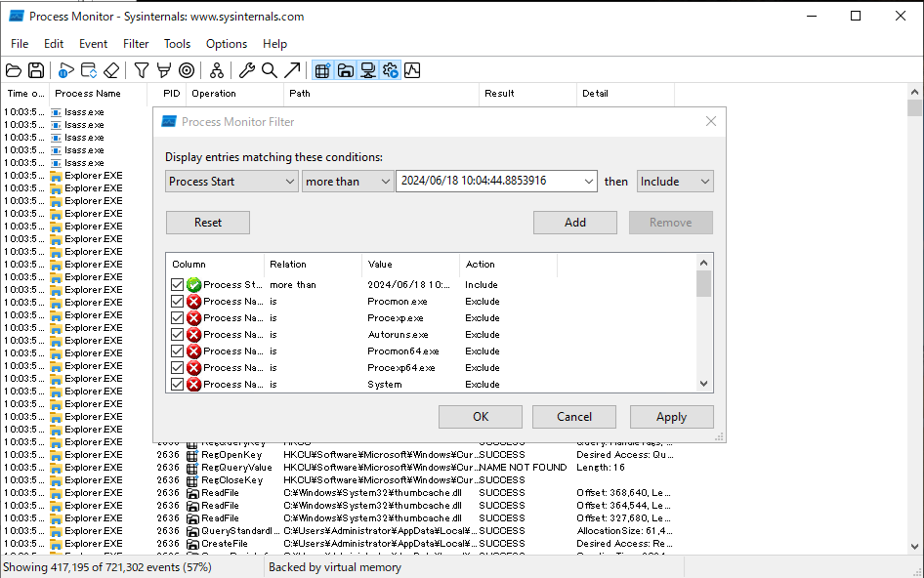Uncheck the Process Start include filter rule

(x=178, y=284)
